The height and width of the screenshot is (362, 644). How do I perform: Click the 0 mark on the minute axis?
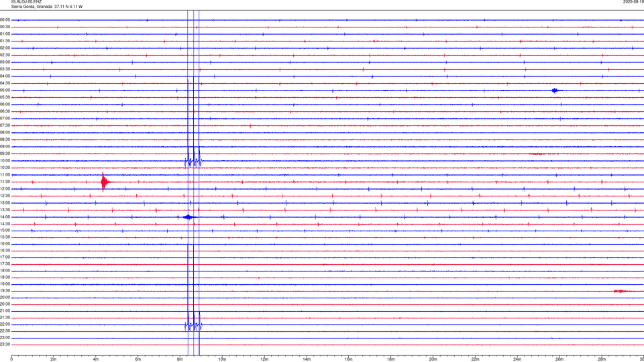click(11, 359)
